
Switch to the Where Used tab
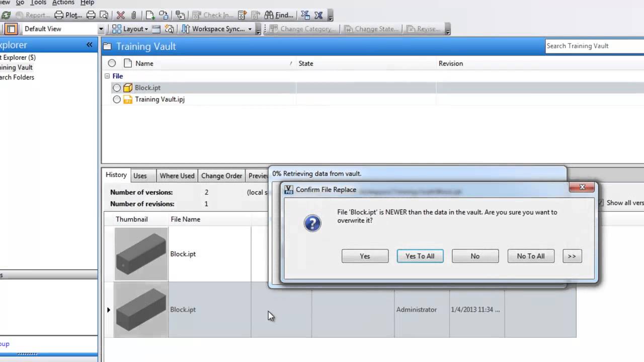pos(177,175)
